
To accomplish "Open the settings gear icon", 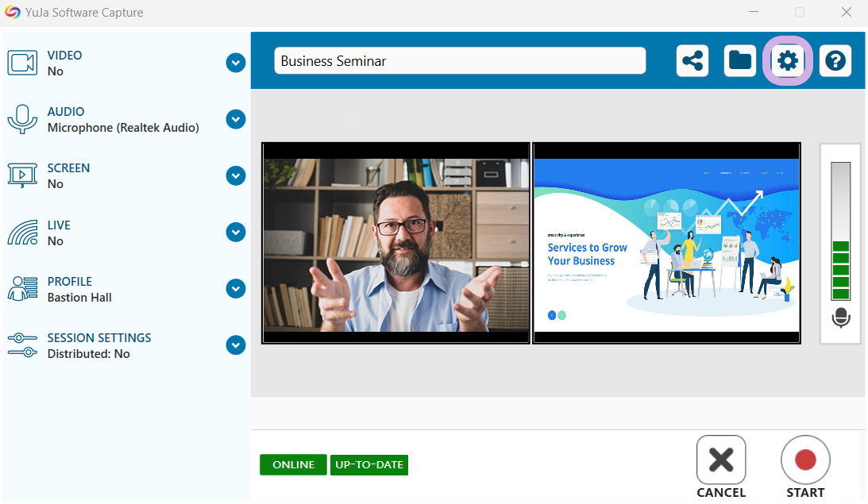I will click(788, 60).
